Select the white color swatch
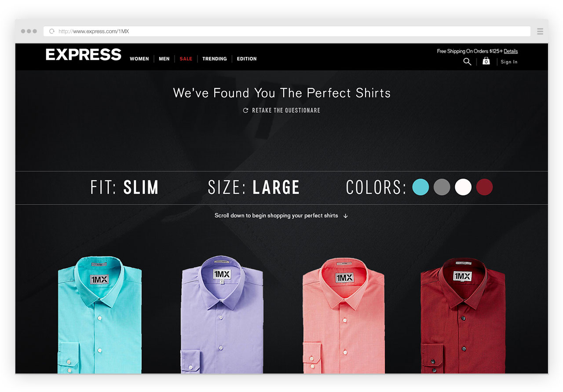 pyautogui.click(x=463, y=187)
